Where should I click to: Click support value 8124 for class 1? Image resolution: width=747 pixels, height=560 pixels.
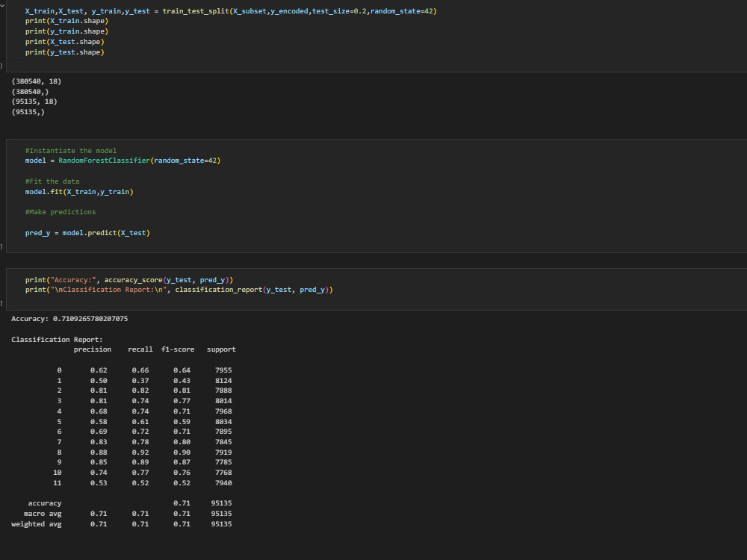click(223, 381)
